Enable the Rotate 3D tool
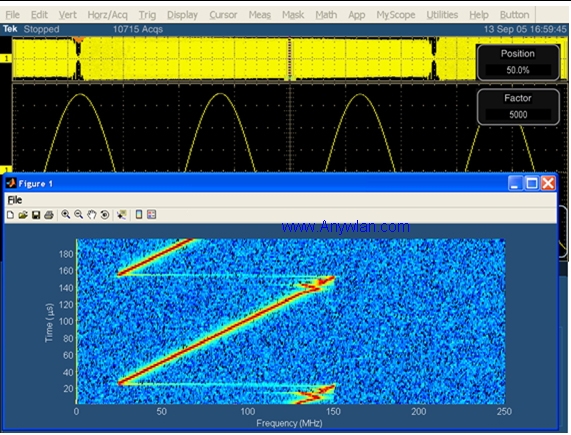571x435 pixels. tap(105, 215)
